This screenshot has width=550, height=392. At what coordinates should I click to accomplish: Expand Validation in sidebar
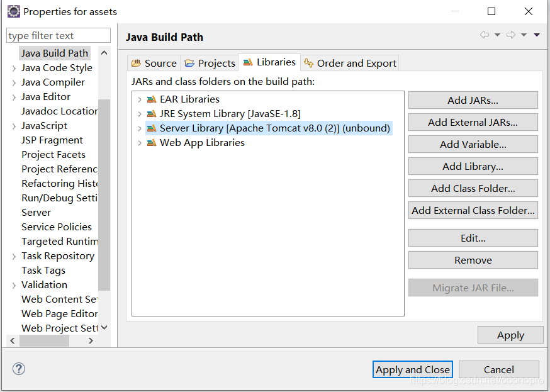pos(14,286)
